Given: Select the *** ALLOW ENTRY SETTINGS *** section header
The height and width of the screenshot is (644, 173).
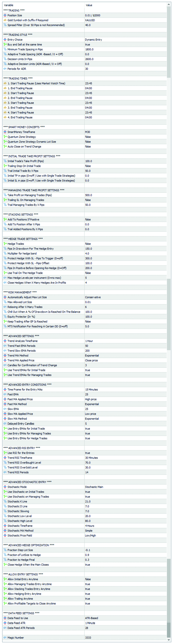Looking at the screenshot, I should 23,574.
